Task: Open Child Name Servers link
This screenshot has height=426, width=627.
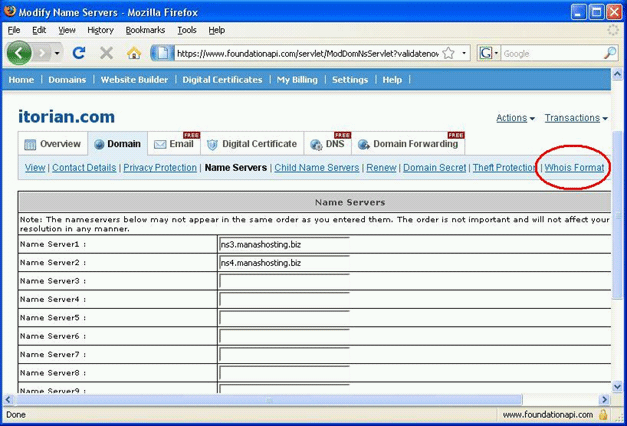Action: pos(317,168)
